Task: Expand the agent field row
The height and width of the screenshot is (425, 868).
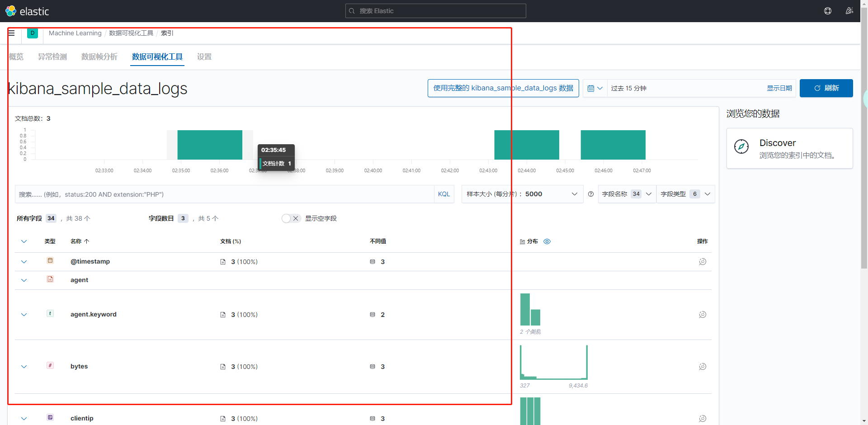Action: coord(24,280)
